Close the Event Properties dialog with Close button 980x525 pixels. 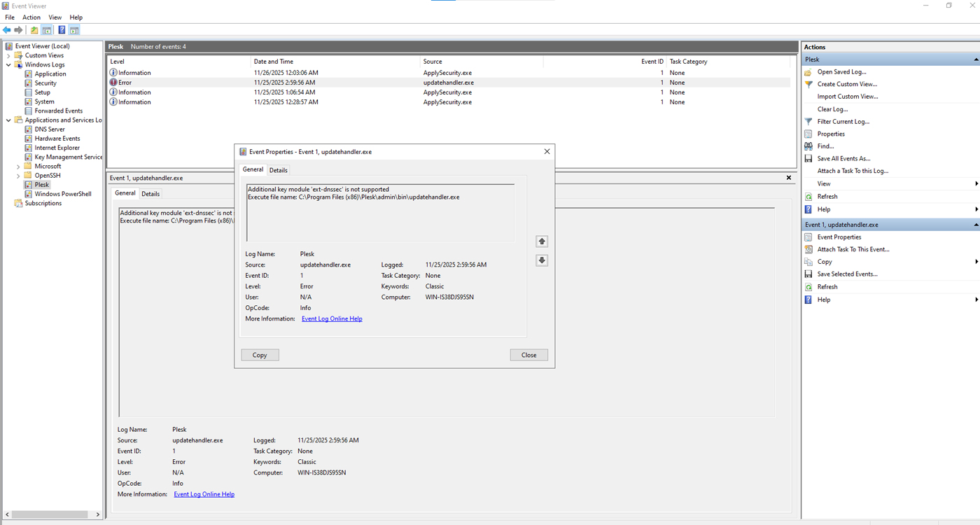coord(528,355)
